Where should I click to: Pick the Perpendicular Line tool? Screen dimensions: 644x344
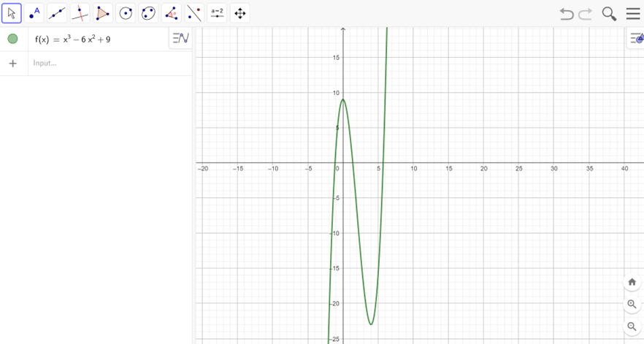pyautogui.click(x=80, y=13)
